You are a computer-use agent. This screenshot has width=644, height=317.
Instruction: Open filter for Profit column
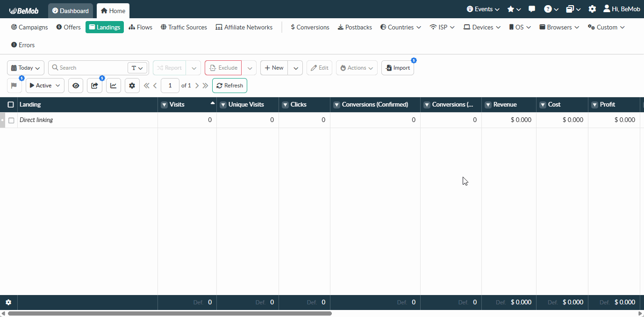point(594,105)
